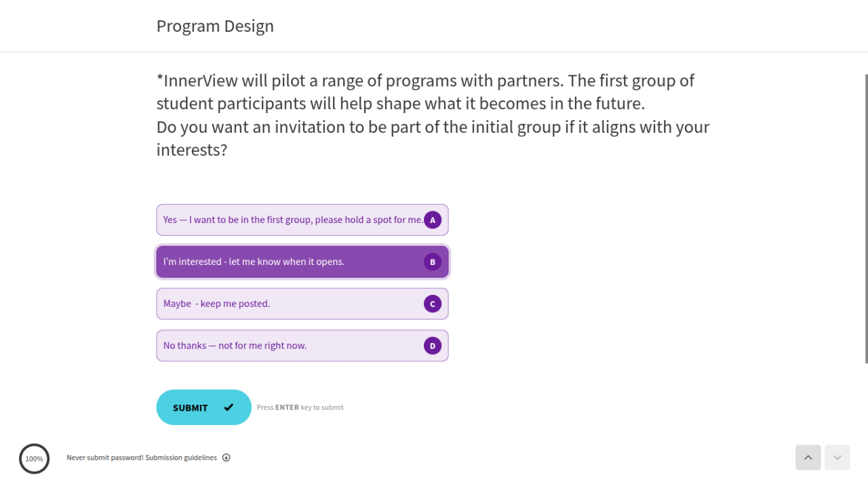Select option A letter badge
The width and height of the screenshot is (868, 488).
pyautogui.click(x=433, y=220)
